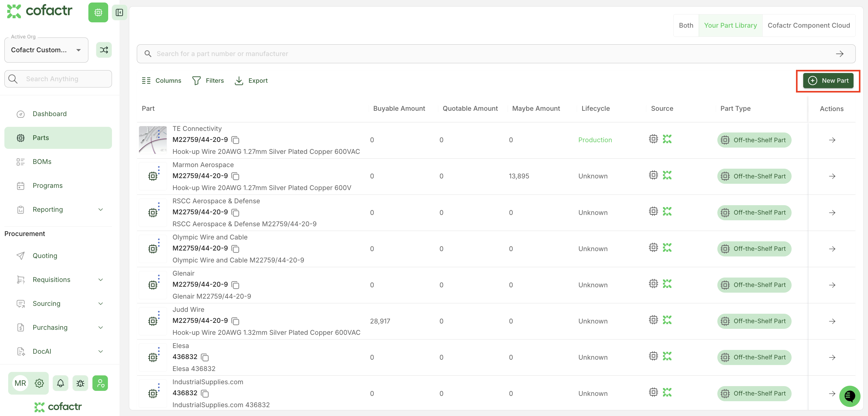Image resolution: width=868 pixels, height=416 pixels.
Task: Click the Part column header
Action: coord(148,109)
